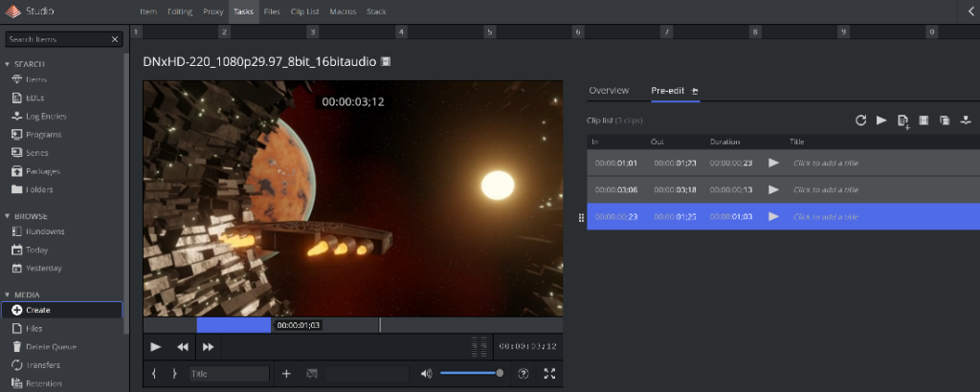Open the Editing menu
The image size is (980, 392).
(x=180, y=11)
